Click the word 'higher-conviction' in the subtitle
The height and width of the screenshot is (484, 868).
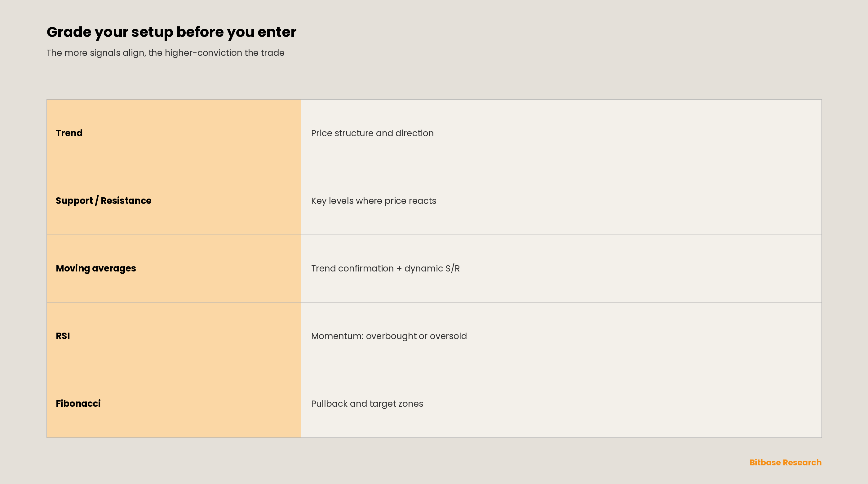pos(204,53)
